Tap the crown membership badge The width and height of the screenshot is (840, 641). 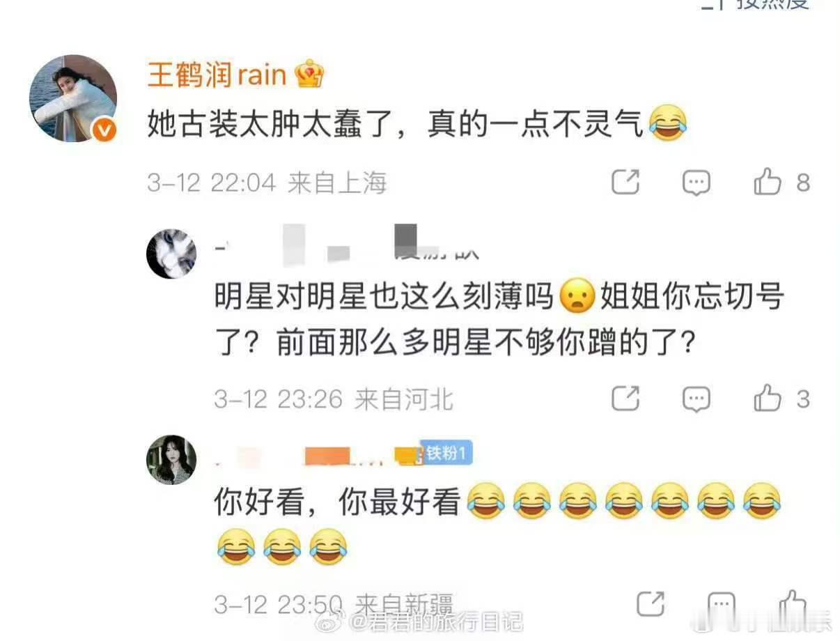pos(310,74)
